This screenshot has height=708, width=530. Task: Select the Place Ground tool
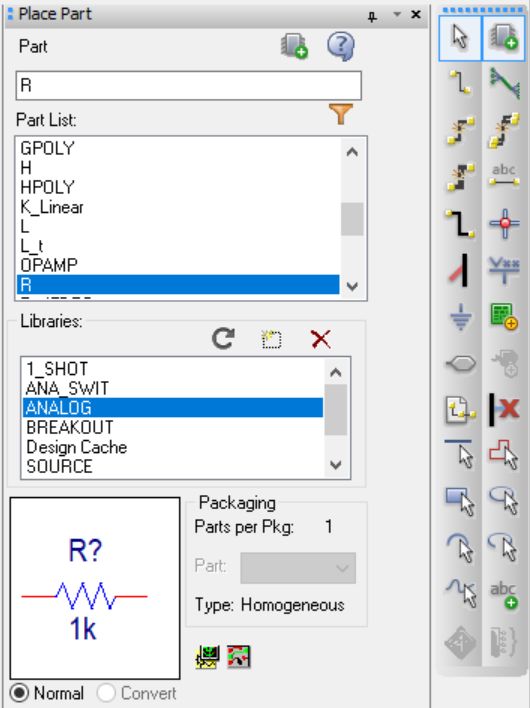(x=460, y=317)
